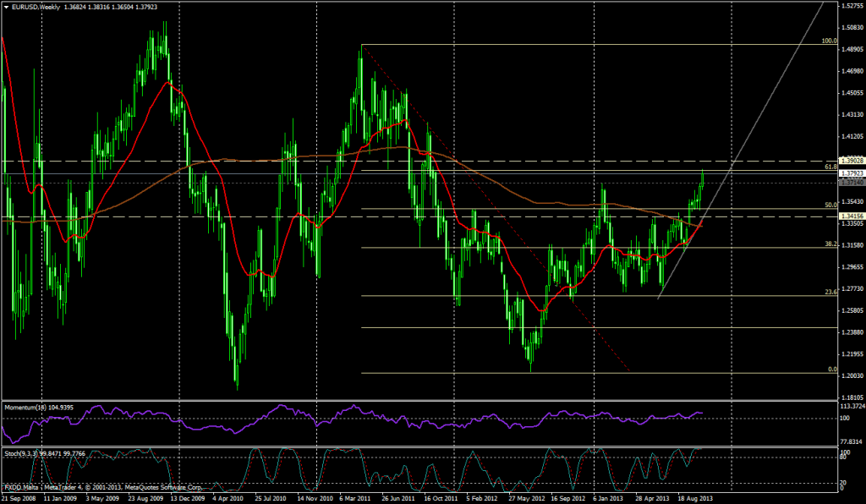Click the current price tag 1.37923
The image size is (866, 504).
coord(850,173)
